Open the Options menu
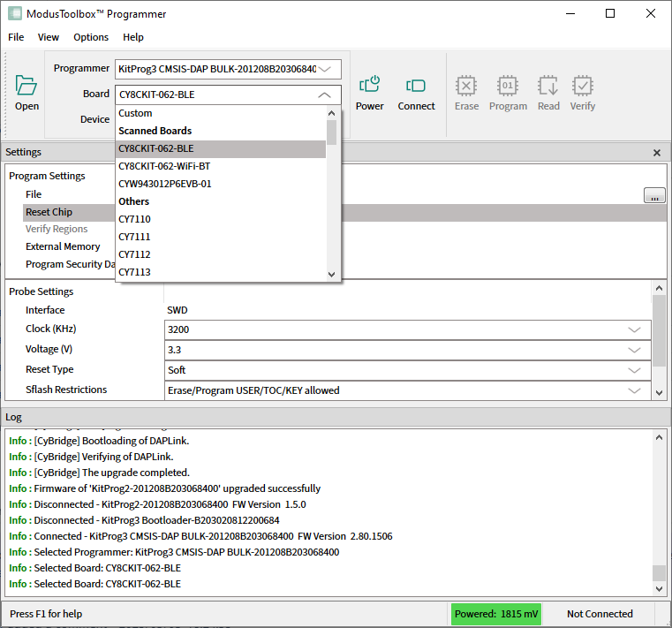 tap(91, 37)
